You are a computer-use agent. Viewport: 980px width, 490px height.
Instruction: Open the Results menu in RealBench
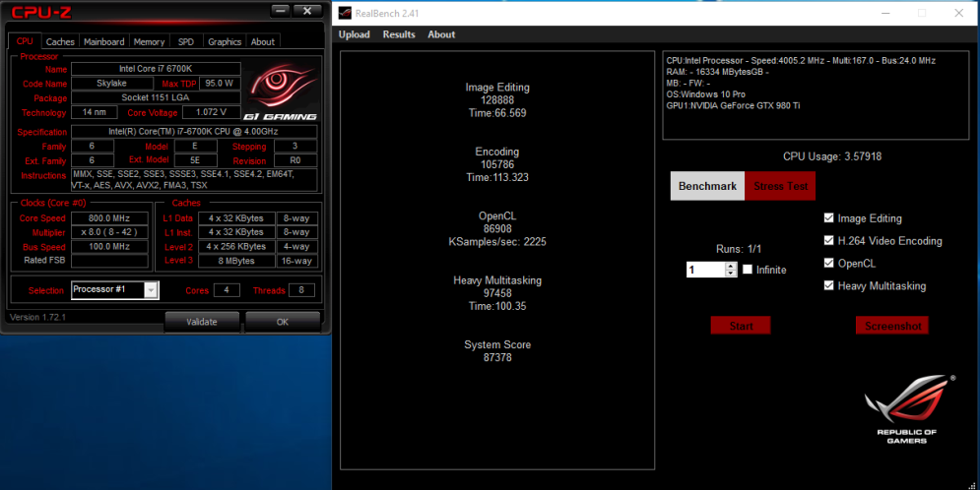point(399,34)
